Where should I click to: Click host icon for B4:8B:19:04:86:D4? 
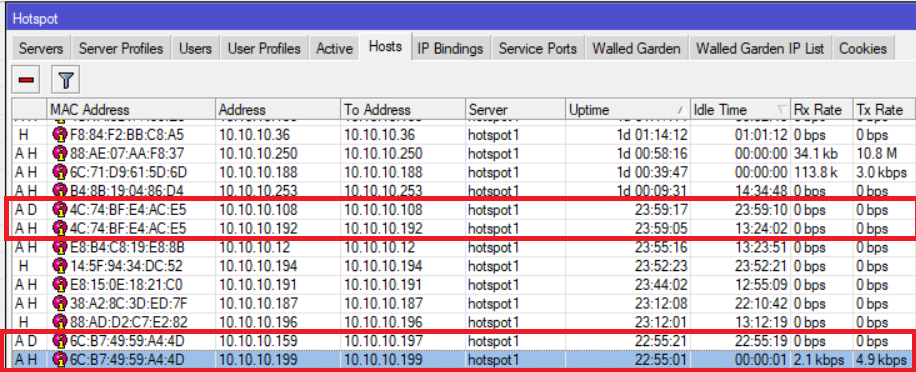click(60, 190)
